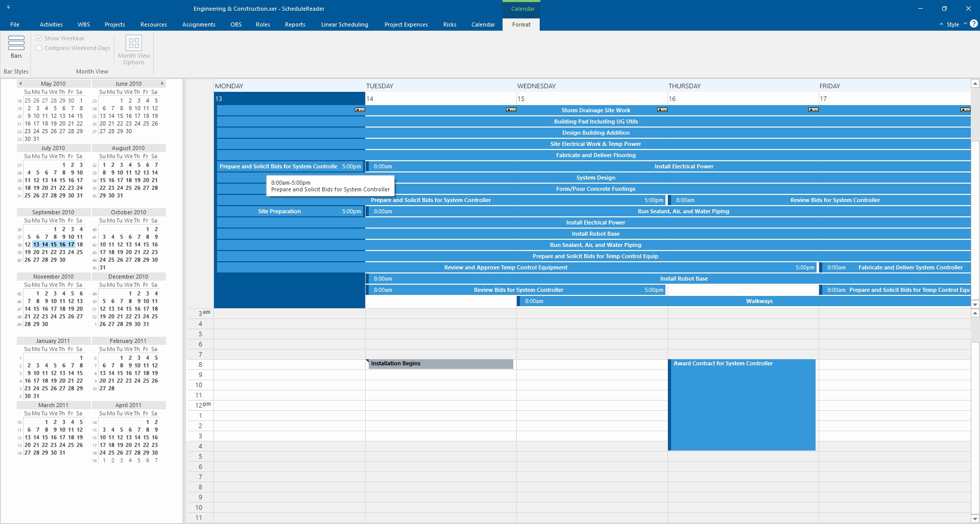Open the Bars bar styles button
Image resolution: width=980 pixels, height=524 pixels.
click(x=16, y=47)
